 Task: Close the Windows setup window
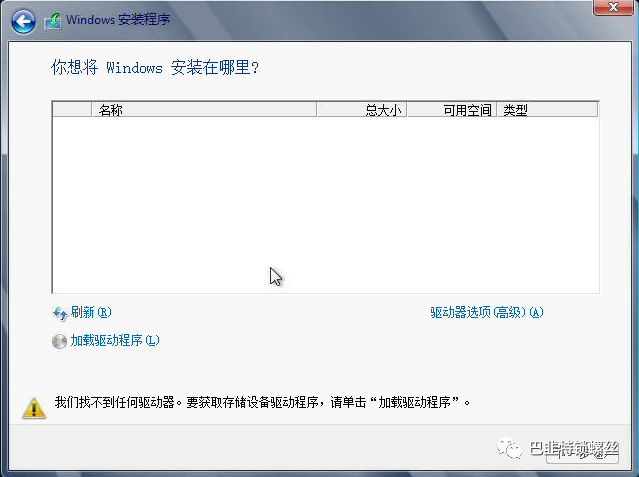(613, 7)
